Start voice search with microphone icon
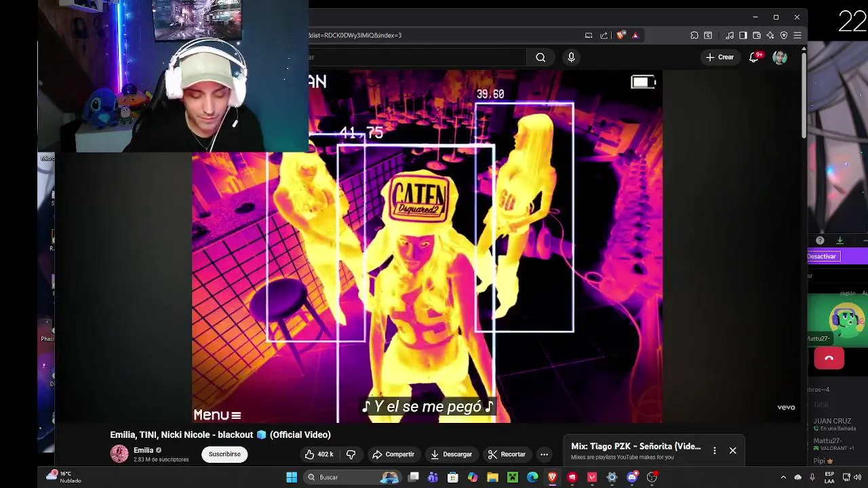 571,58
